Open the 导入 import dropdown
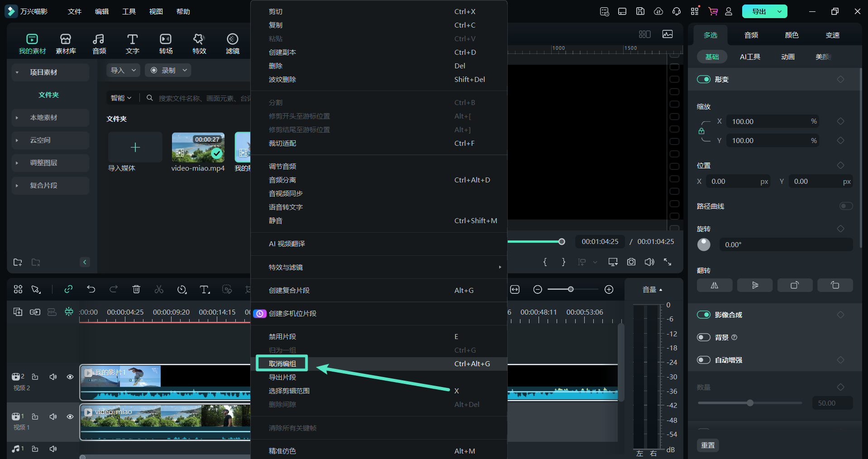Viewport: 868px width, 459px height. 123,70
